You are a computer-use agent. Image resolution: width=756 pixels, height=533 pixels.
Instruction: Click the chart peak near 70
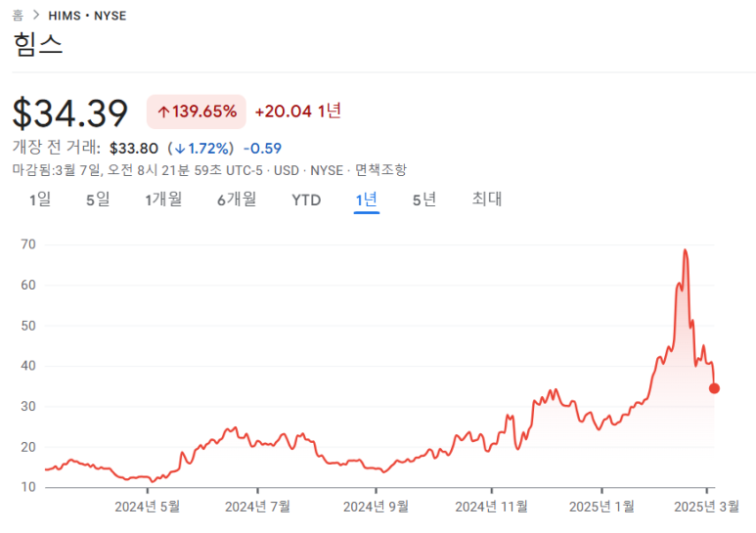[x=685, y=250]
